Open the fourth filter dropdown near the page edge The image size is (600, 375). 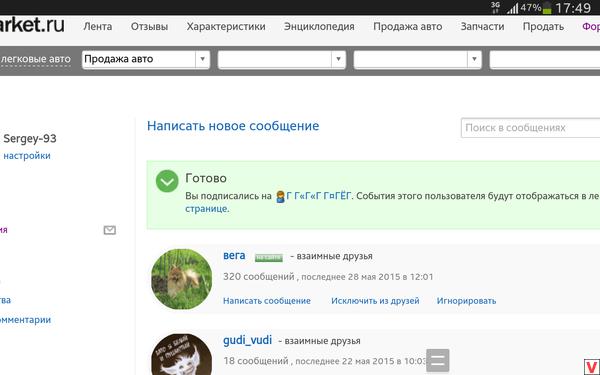[x=545, y=59]
